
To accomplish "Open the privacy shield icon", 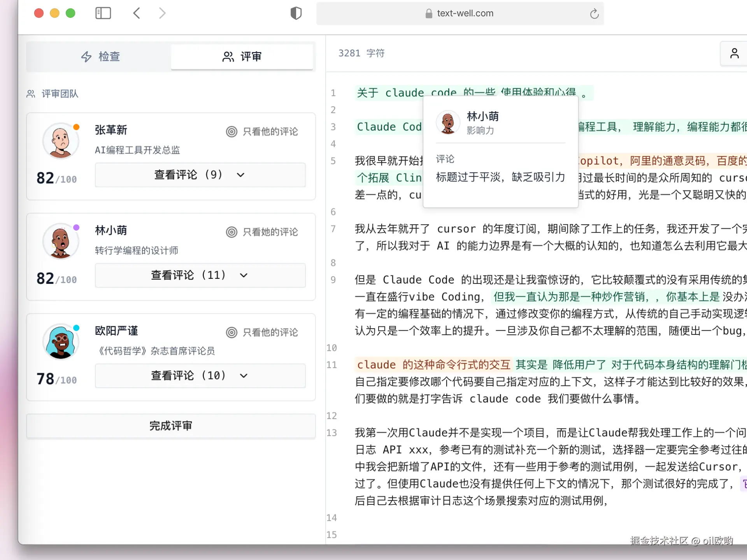I will [x=296, y=13].
